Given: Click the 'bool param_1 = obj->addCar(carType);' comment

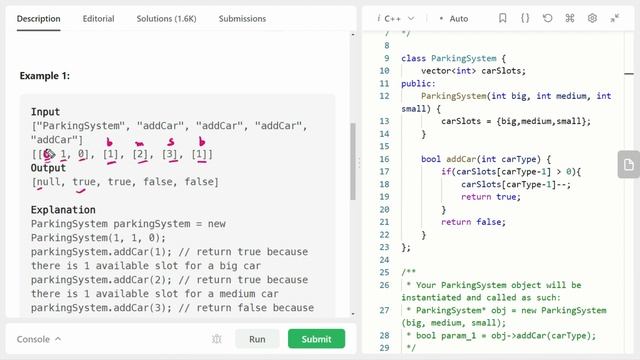Looking at the screenshot, I should coord(506,336).
